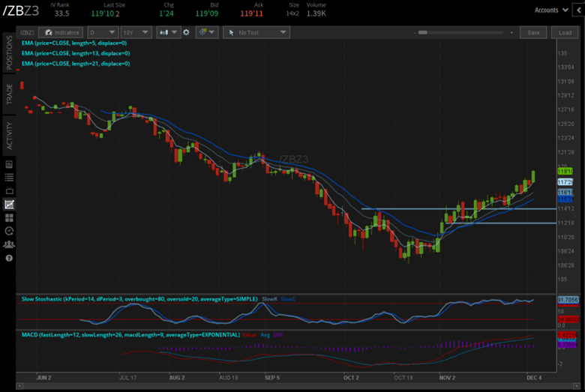Load a saved chart layout
The width and height of the screenshot is (585, 392).
(564, 33)
